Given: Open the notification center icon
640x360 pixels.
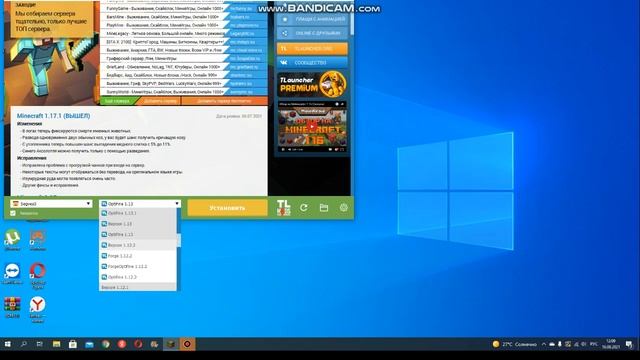Looking at the screenshot, I should [629, 344].
